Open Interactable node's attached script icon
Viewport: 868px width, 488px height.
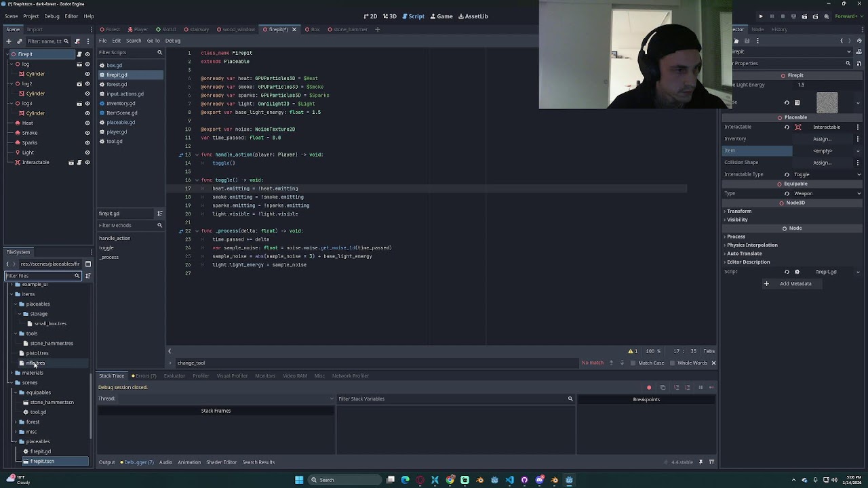(x=79, y=163)
